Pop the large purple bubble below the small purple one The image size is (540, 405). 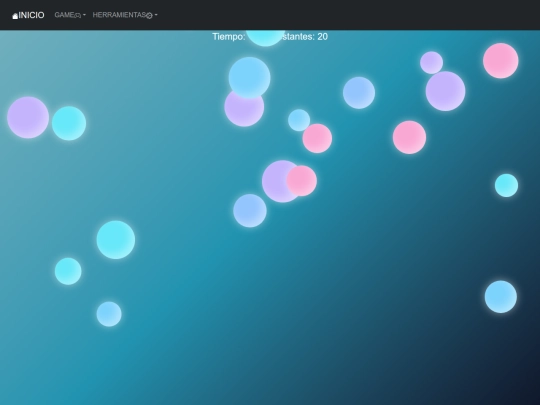pyautogui.click(x=445, y=91)
